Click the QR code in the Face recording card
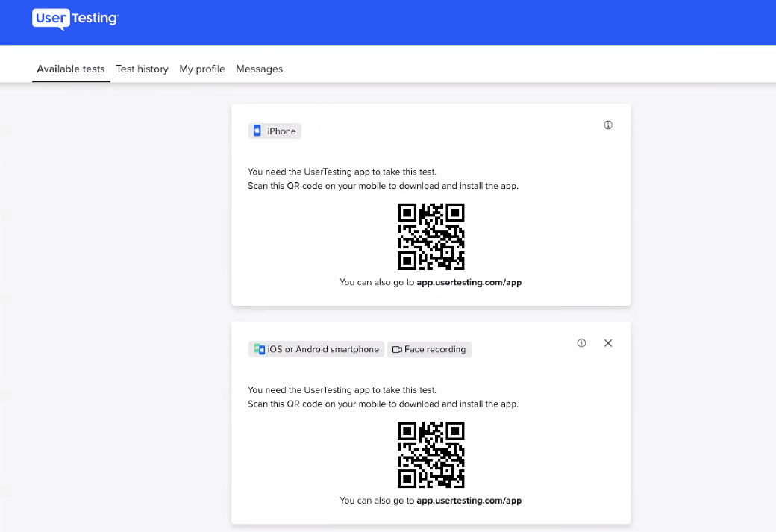 pyautogui.click(x=431, y=454)
